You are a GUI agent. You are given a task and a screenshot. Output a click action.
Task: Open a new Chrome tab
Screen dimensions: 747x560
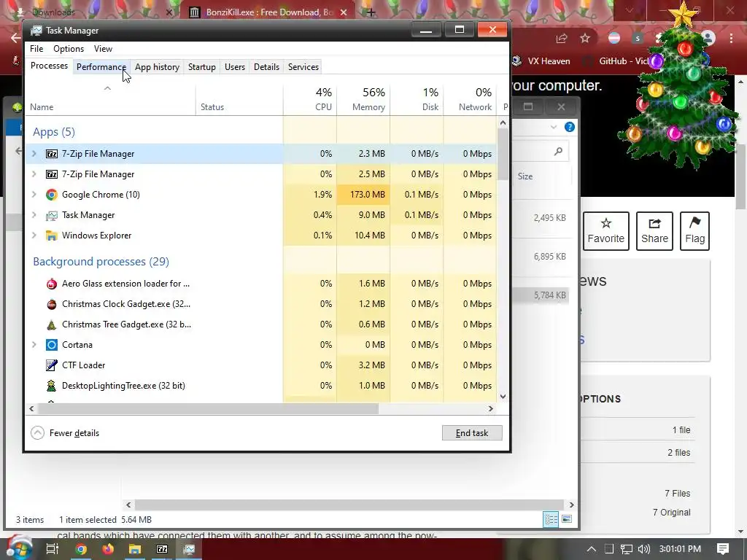coord(371,12)
